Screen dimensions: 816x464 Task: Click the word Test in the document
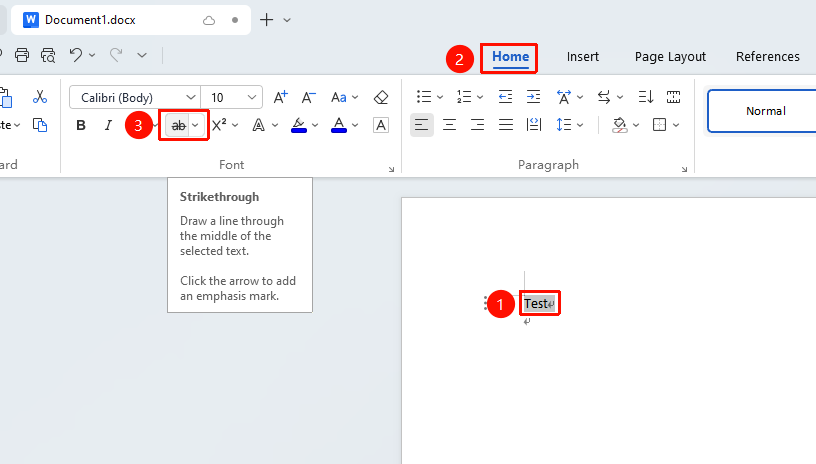[x=536, y=303]
